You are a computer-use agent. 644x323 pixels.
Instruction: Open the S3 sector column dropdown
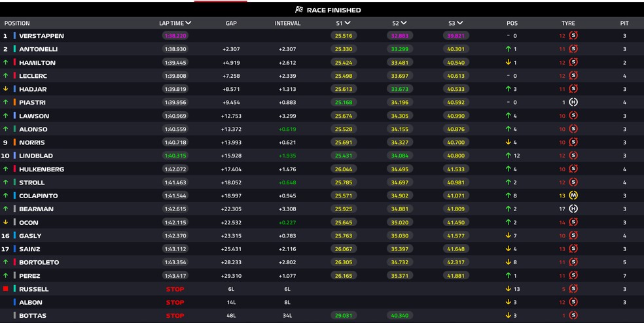click(x=460, y=23)
